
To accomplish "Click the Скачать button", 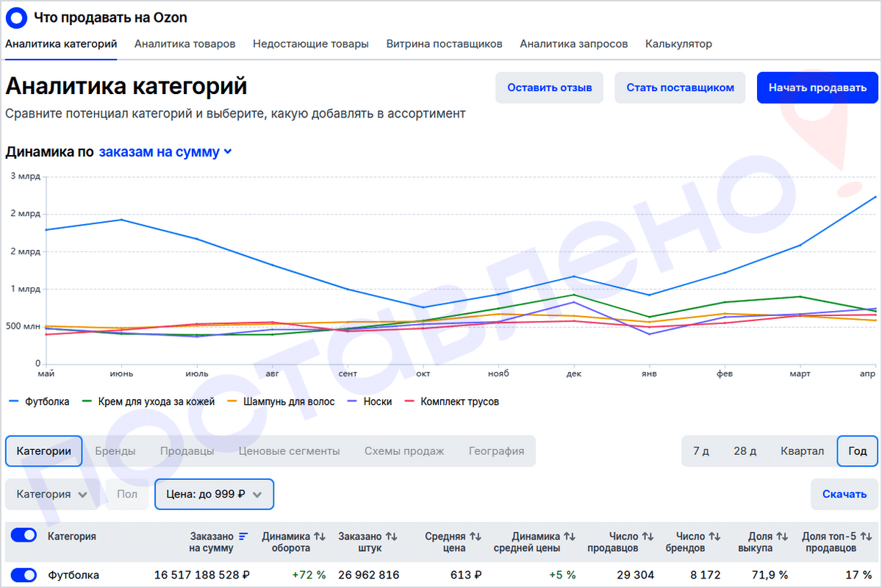I will point(845,494).
